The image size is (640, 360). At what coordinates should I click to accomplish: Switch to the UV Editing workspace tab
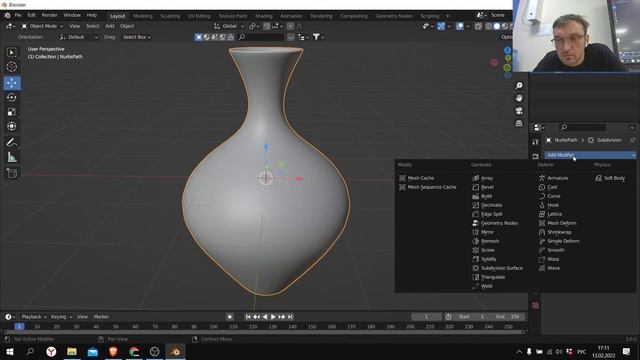pos(199,16)
